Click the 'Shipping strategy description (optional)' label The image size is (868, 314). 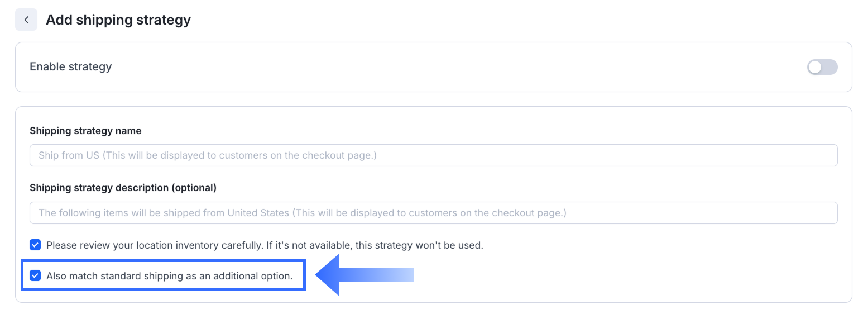(123, 188)
